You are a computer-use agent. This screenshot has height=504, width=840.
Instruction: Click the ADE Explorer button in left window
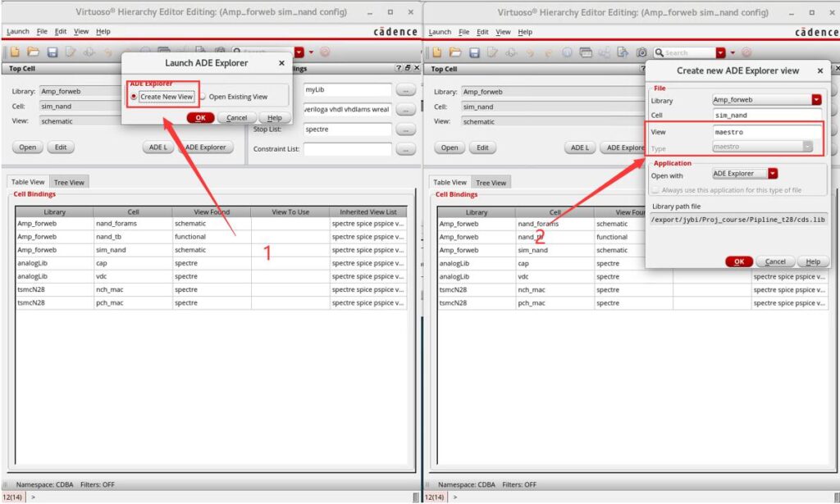point(206,148)
